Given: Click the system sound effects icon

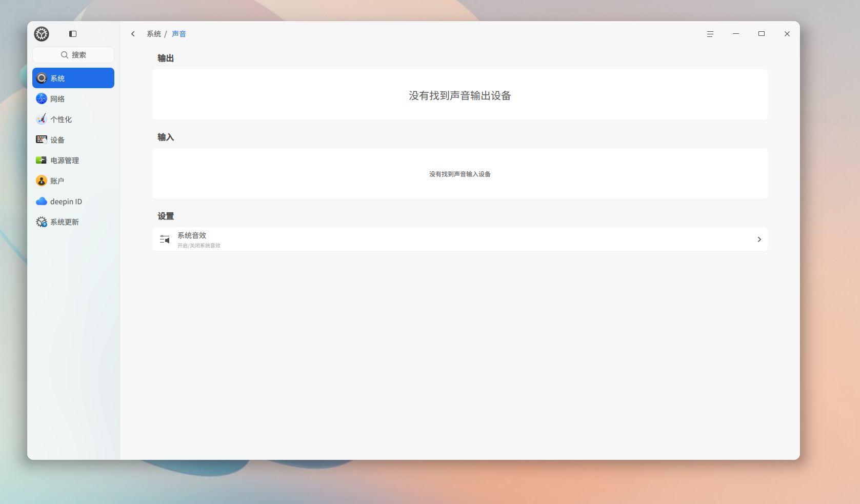Looking at the screenshot, I should pyautogui.click(x=165, y=239).
